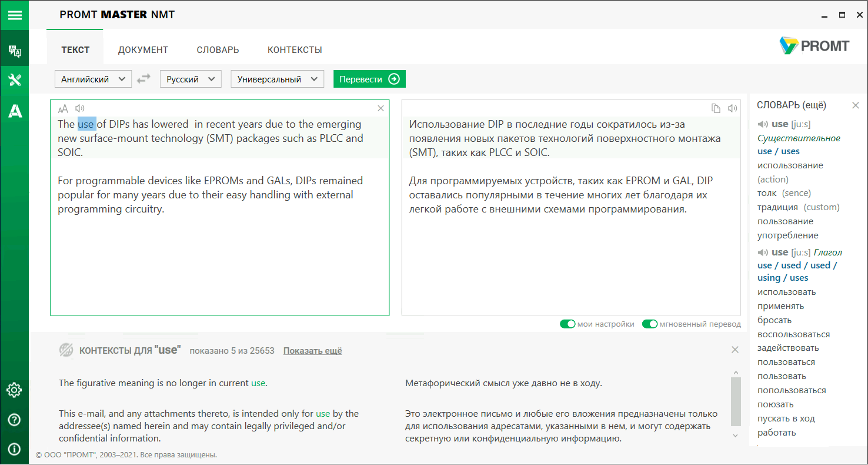Open help with the question mark icon

14,420
